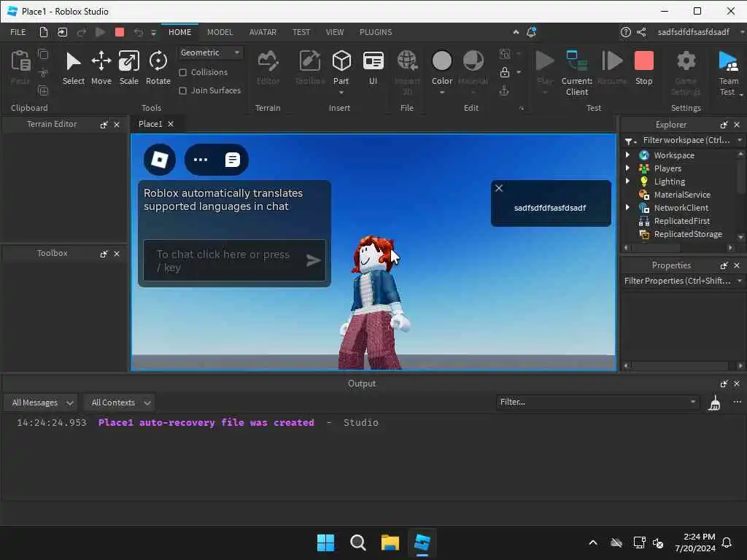
Task: Click the Undo arrow in quick access bar
Action: [x=138, y=32]
